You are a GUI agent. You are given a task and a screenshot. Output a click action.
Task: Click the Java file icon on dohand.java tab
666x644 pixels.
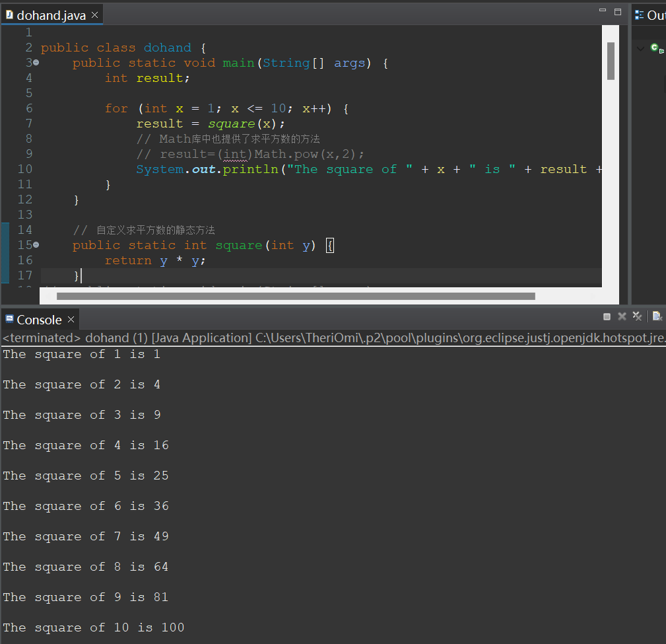pos(9,15)
